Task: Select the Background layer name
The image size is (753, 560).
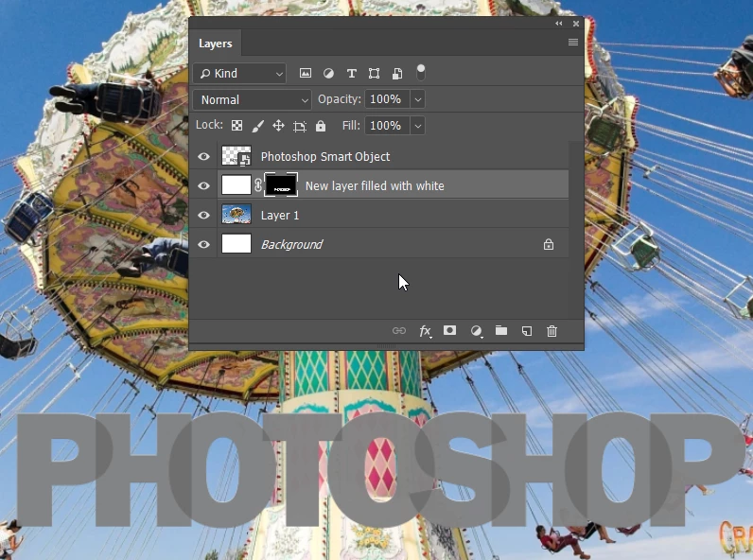Action: [x=292, y=244]
